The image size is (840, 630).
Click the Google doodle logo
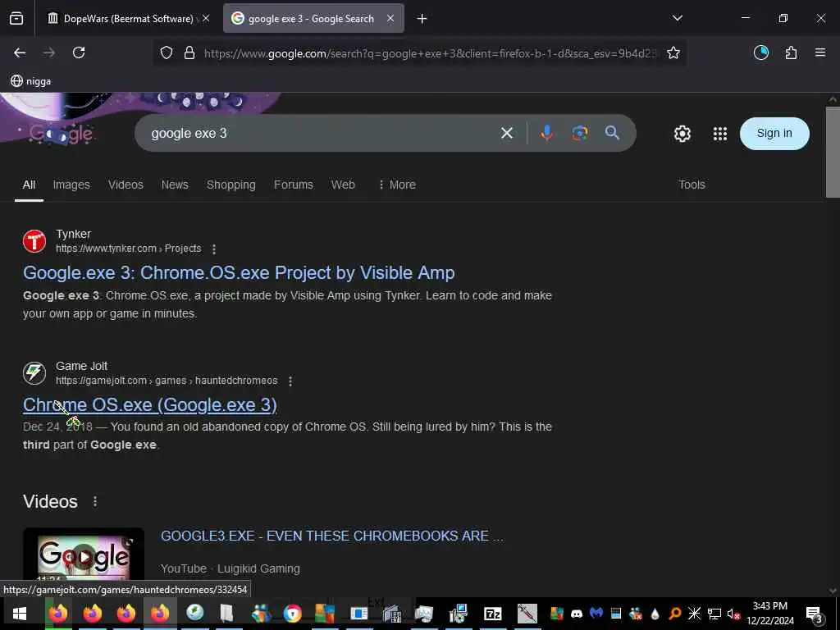62,134
